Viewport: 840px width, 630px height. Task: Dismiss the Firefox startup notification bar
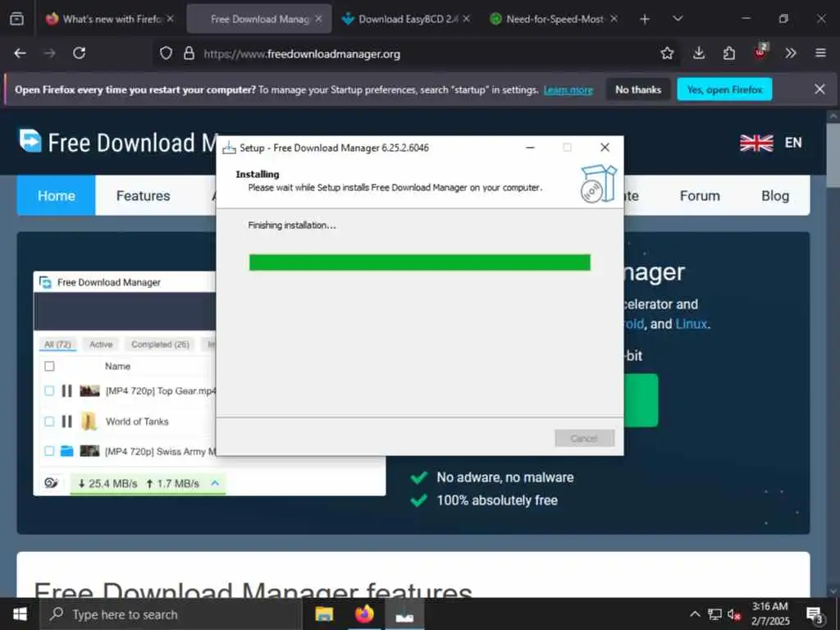coord(819,89)
